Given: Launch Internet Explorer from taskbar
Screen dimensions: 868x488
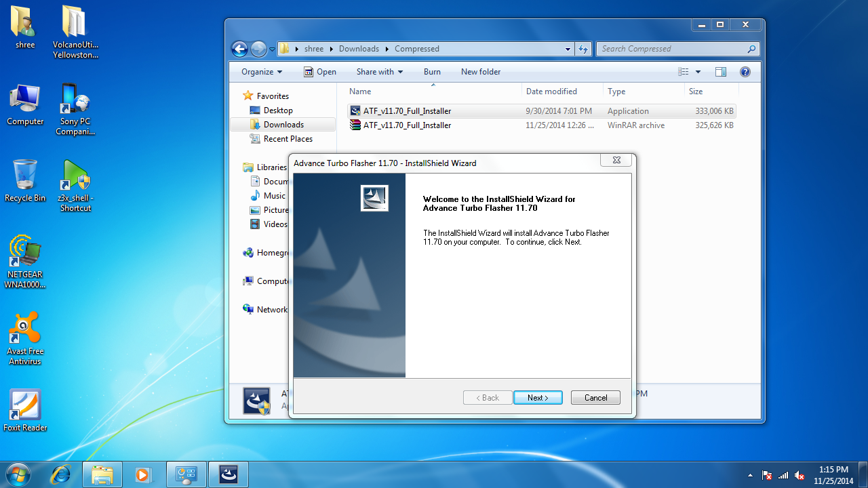Looking at the screenshot, I should click(x=60, y=474).
